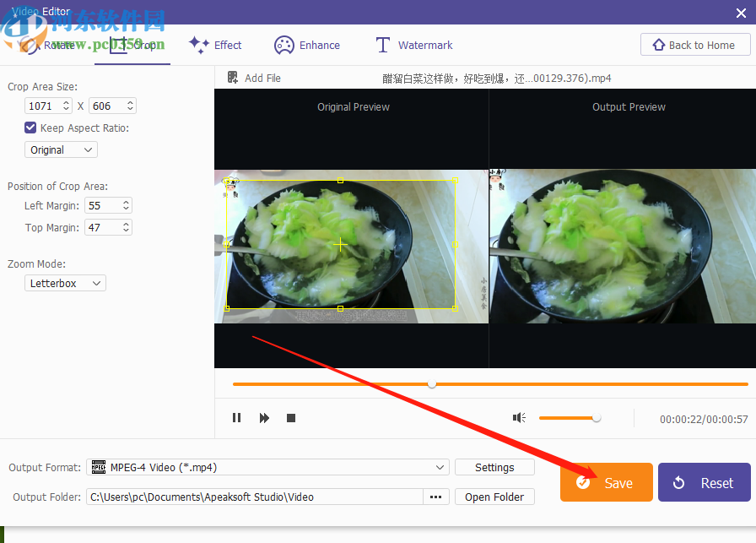Click the Add File label
This screenshot has height=543, width=756.
tap(262, 78)
